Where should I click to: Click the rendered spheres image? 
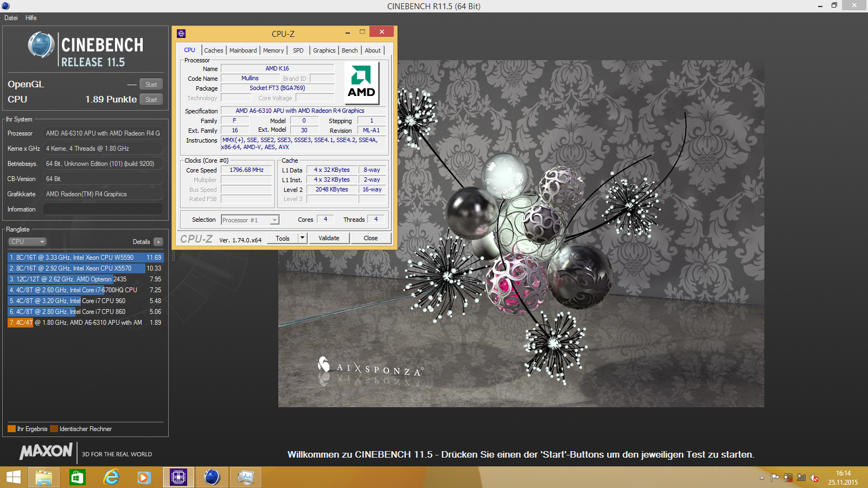pyautogui.click(x=521, y=234)
